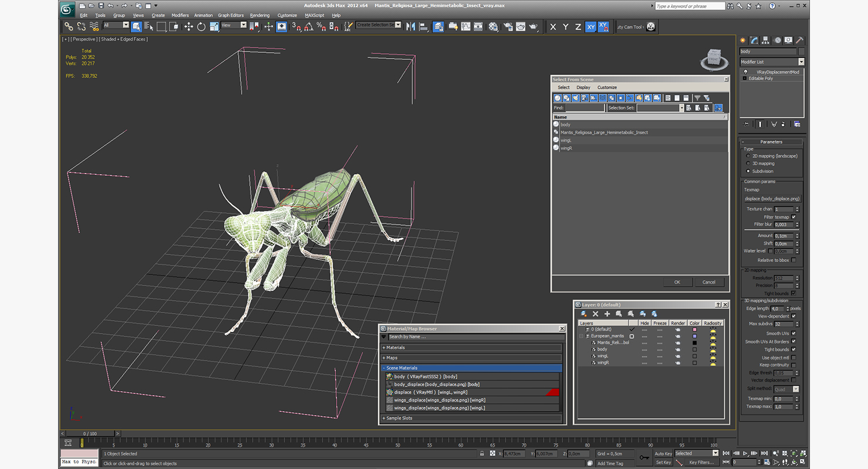Enable the Keep continuity checkbox
Image resolution: width=868 pixels, height=469 pixels.
794,365
